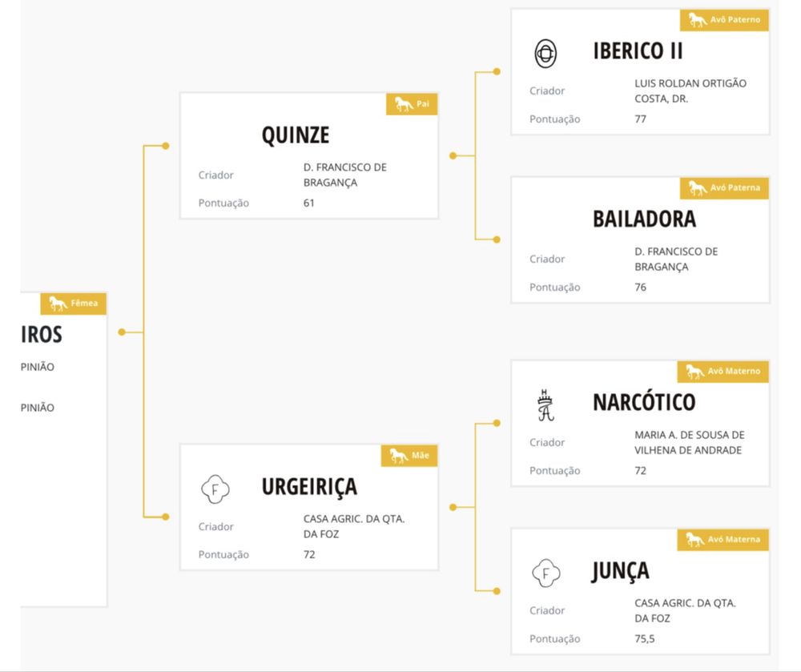Open the NARCÓTICO horse name
Image resolution: width=801 pixels, height=672 pixels.
644,402
